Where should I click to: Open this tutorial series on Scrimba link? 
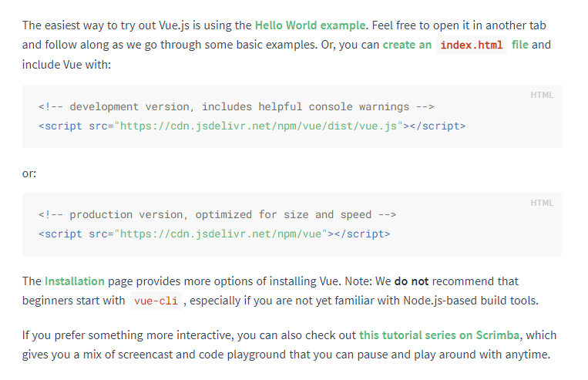pos(439,335)
